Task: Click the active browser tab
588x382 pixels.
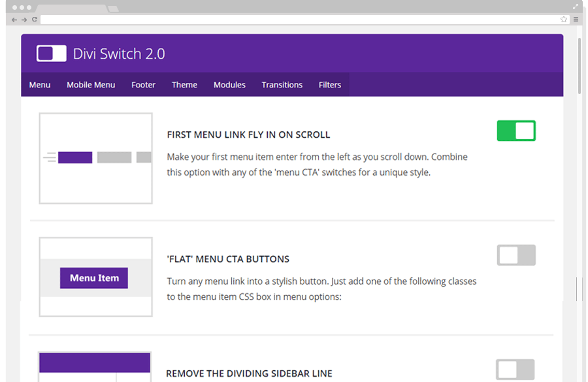Action: pos(71,8)
